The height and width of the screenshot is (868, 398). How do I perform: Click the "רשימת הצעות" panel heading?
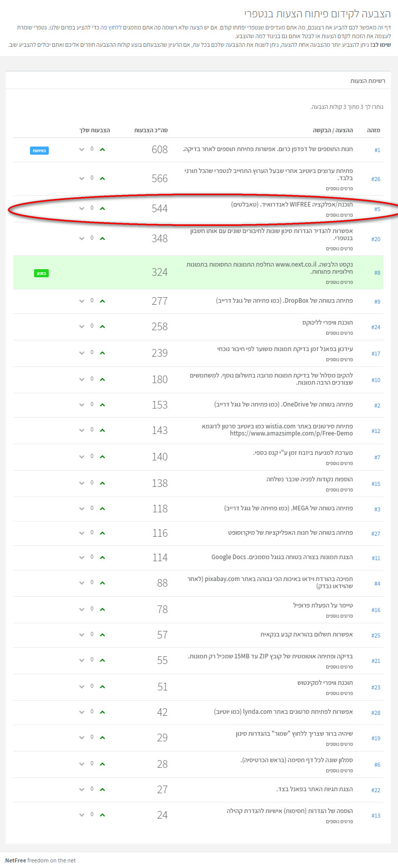[x=368, y=81]
